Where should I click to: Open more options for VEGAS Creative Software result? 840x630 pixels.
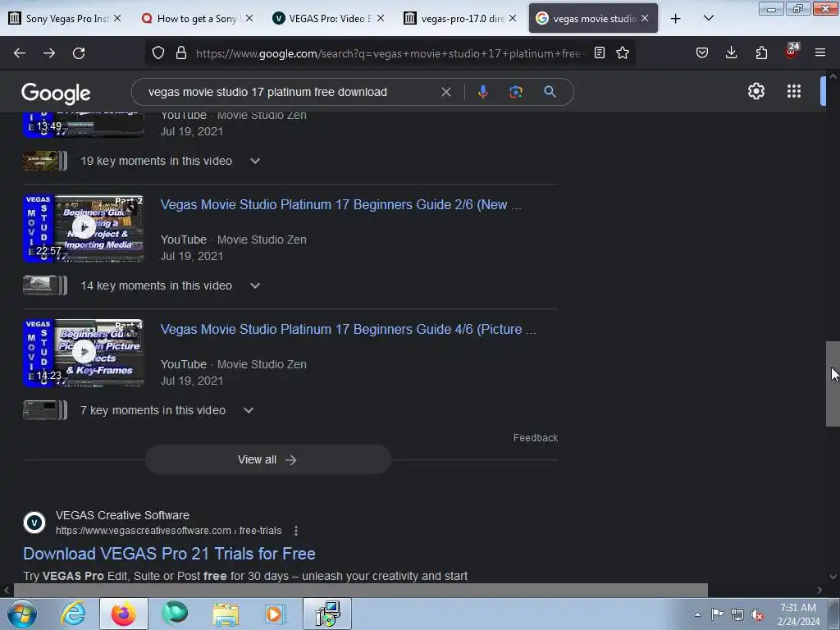295,531
